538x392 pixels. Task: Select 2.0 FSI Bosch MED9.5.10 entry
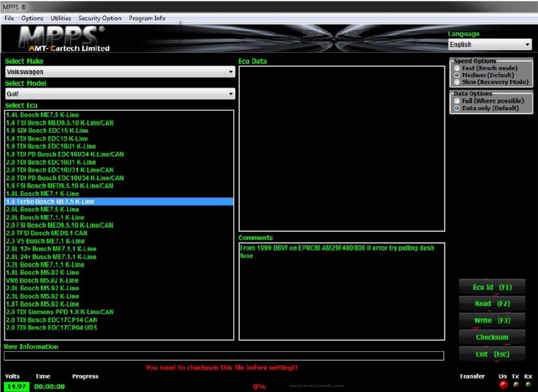(x=119, y=225)
